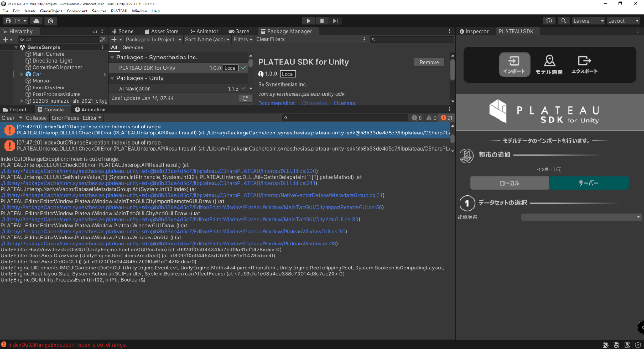
Task: Click the Package Manager search field
Action: tap(412, 40)
